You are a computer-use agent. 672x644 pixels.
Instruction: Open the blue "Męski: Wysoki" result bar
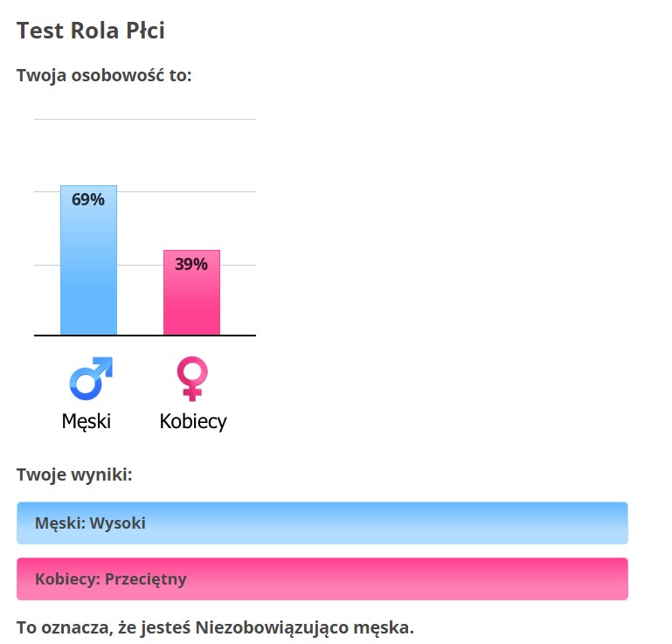pyautogui.click(x=322, y=523)
